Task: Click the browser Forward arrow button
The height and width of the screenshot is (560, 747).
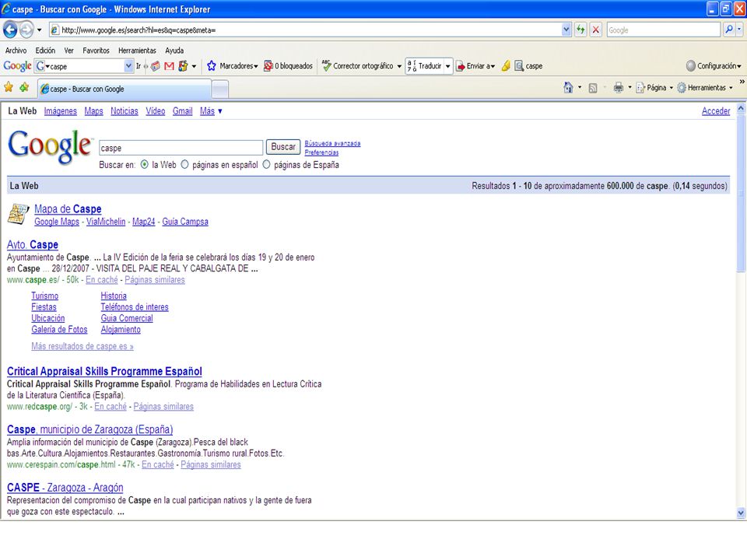Action: [26, 30]
